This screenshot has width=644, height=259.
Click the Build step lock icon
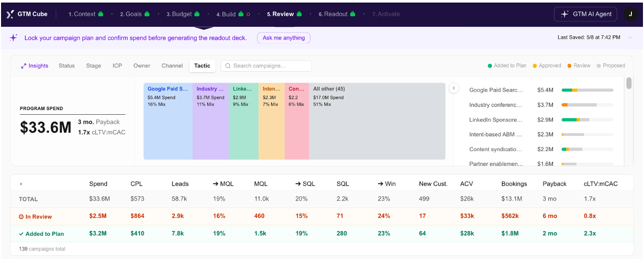coord(240,14)
